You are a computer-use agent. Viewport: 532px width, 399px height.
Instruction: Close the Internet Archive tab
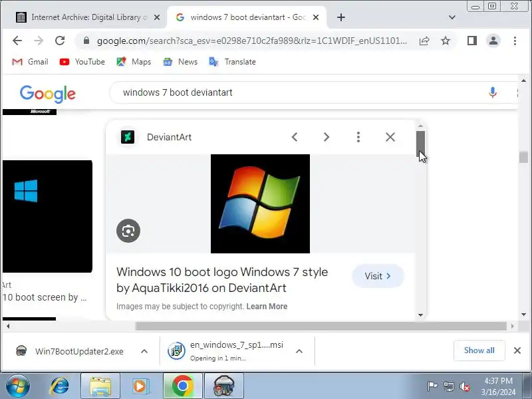157,17
